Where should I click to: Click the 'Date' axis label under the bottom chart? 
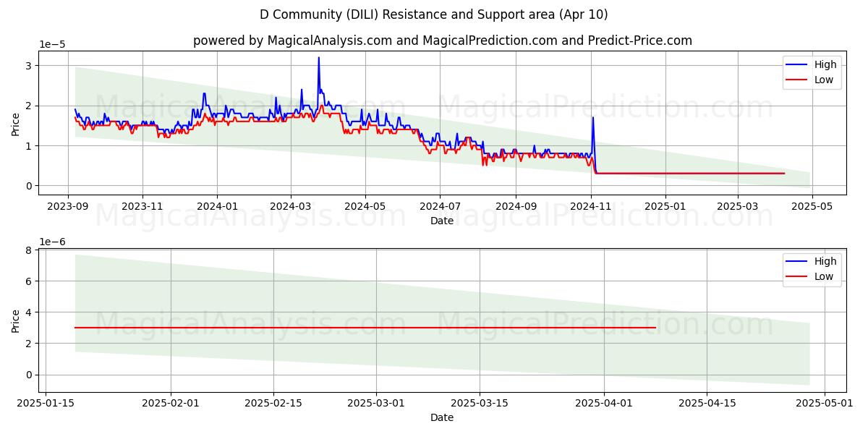point(442,417)
